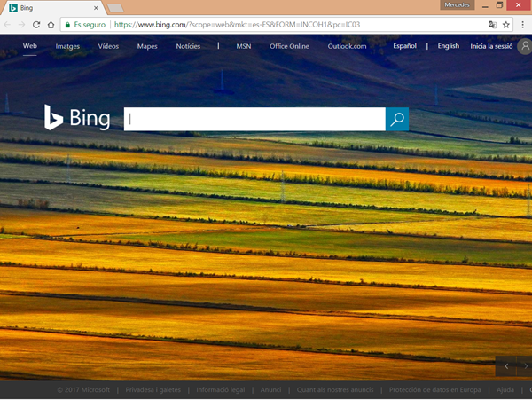This screenshot has width=532, height=400.
Task: Open Office Online link
Action: point(289,46)
